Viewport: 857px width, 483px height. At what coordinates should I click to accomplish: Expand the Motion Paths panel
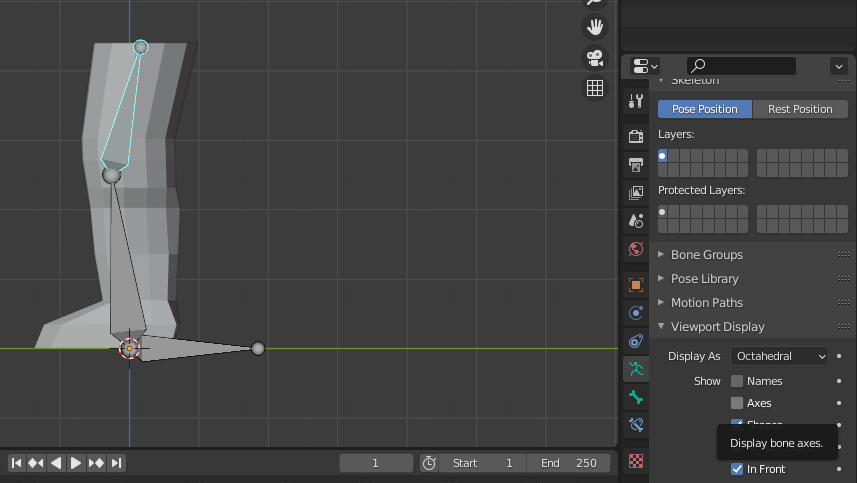[x=706, y=303]
